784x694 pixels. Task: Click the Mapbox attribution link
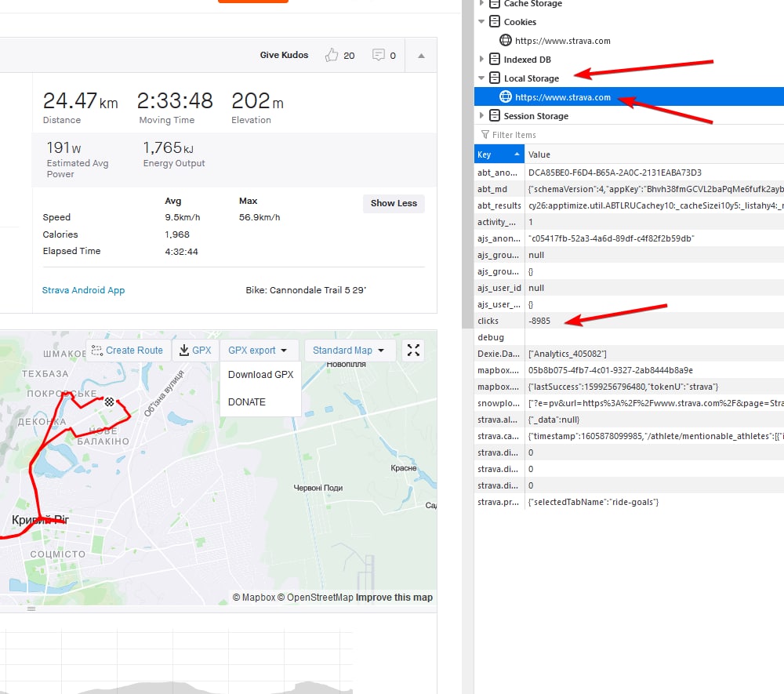click(254, 598)
